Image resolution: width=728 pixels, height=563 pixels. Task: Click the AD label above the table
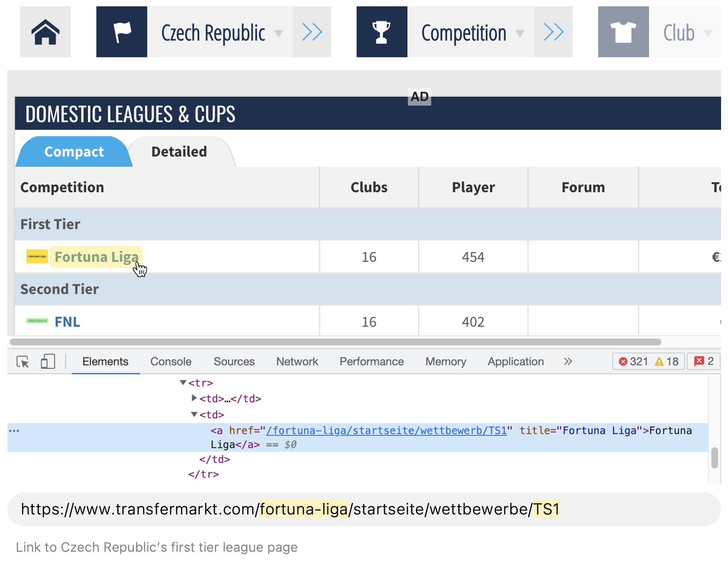click(x=419, y=97)
